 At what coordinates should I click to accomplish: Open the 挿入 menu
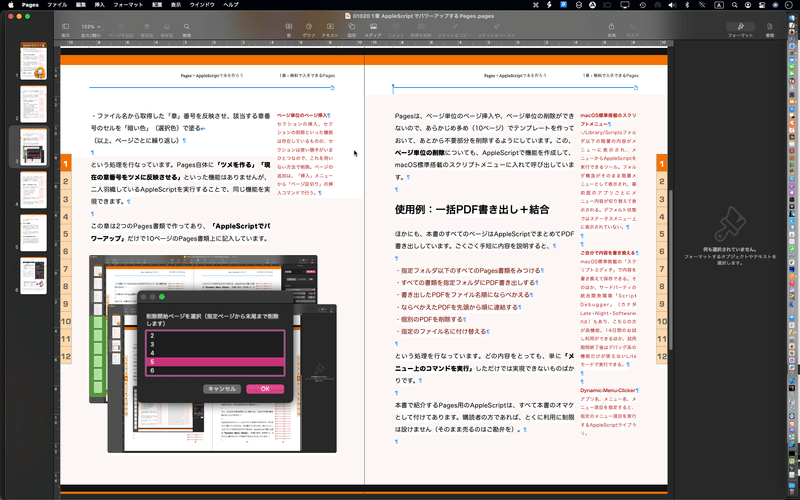coord(99,5)
